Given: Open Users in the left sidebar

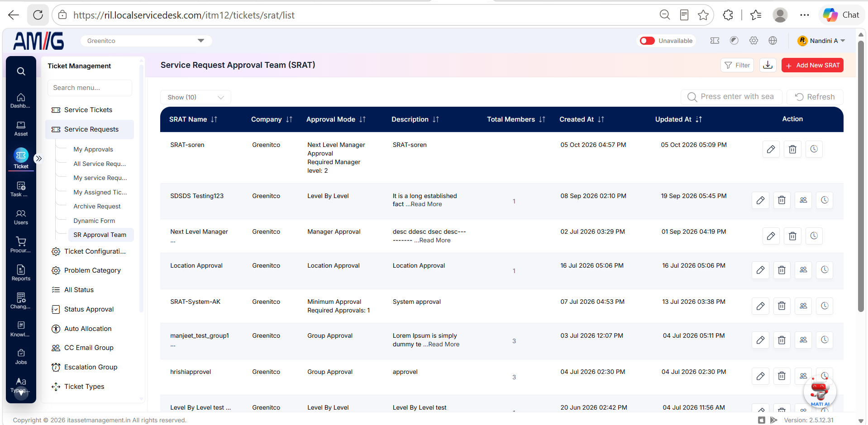Looking at the screenshot, I should (21, 217).
